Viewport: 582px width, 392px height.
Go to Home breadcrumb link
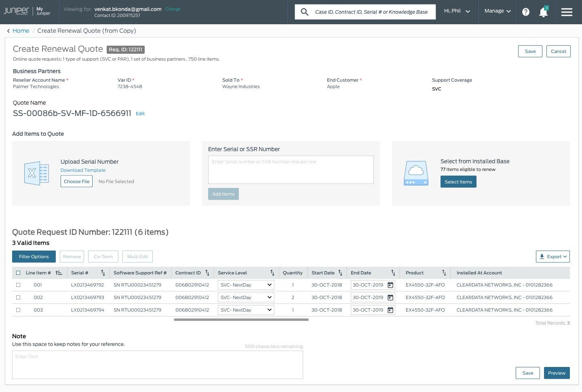coord(21,31)
